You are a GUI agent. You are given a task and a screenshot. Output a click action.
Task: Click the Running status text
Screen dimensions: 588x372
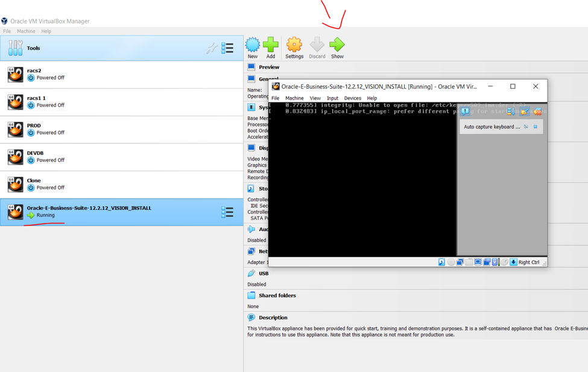(x=45, y=215)
